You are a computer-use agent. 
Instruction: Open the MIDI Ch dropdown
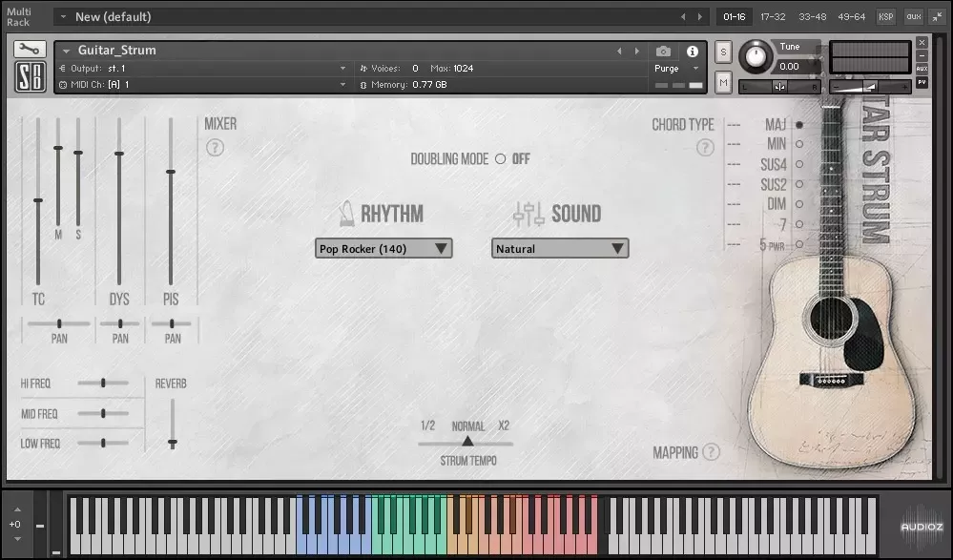click(203, 85)
